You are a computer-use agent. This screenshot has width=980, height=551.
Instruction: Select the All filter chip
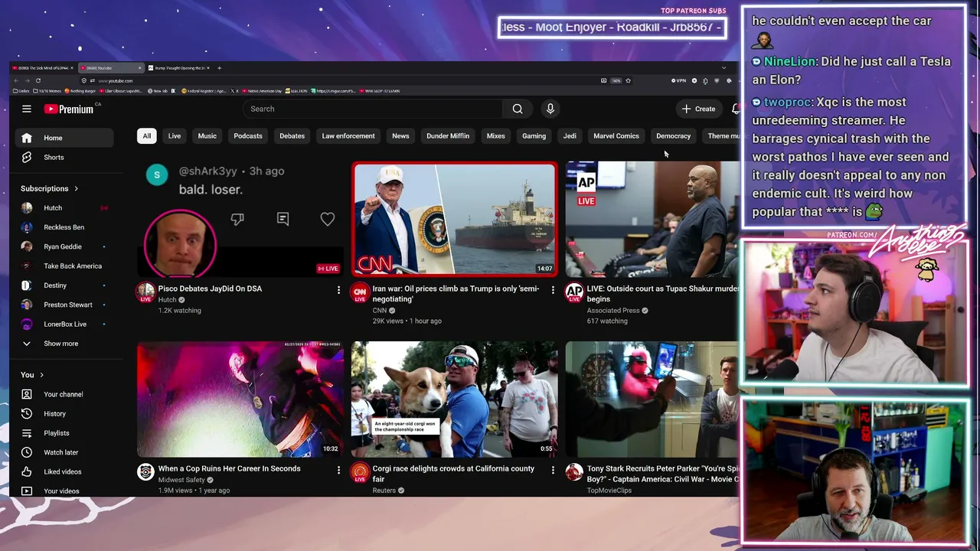146,136
